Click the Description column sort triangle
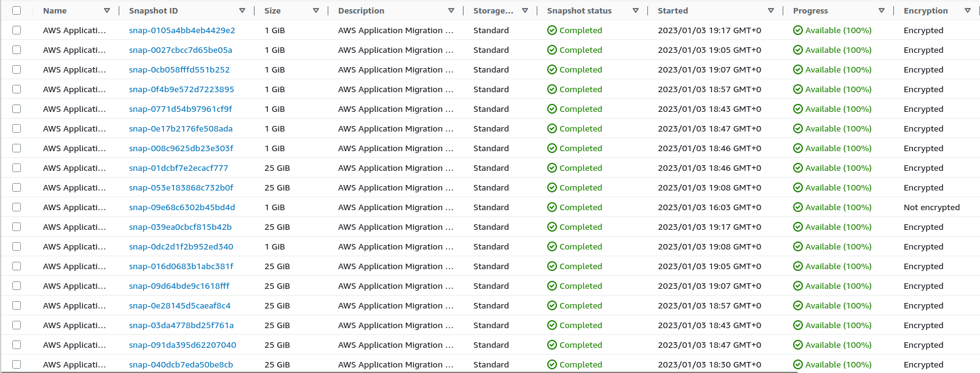Screen dimensions: 980x373 [x=451, y=10]
